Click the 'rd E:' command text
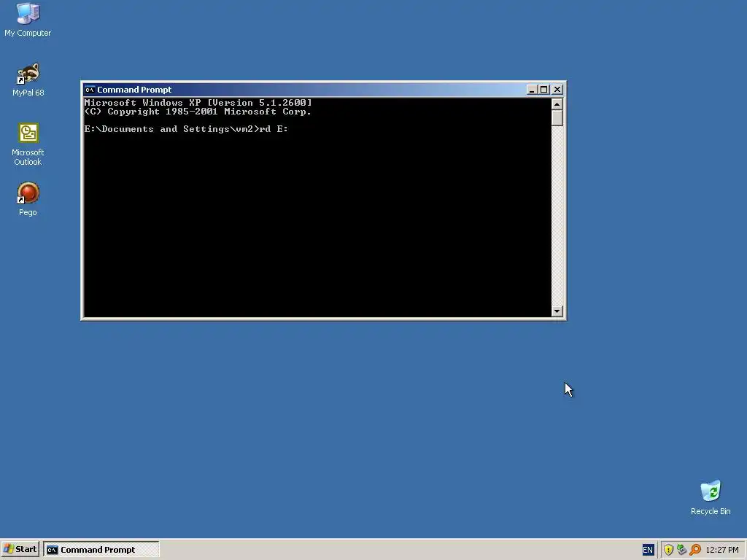747x560 pixels. click(x=274, y=129)
